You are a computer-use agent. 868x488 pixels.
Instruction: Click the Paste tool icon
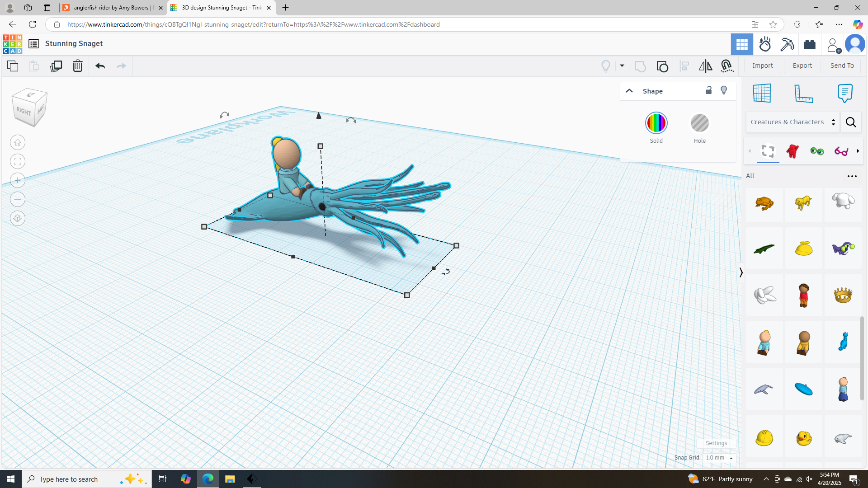click(34, 66)
